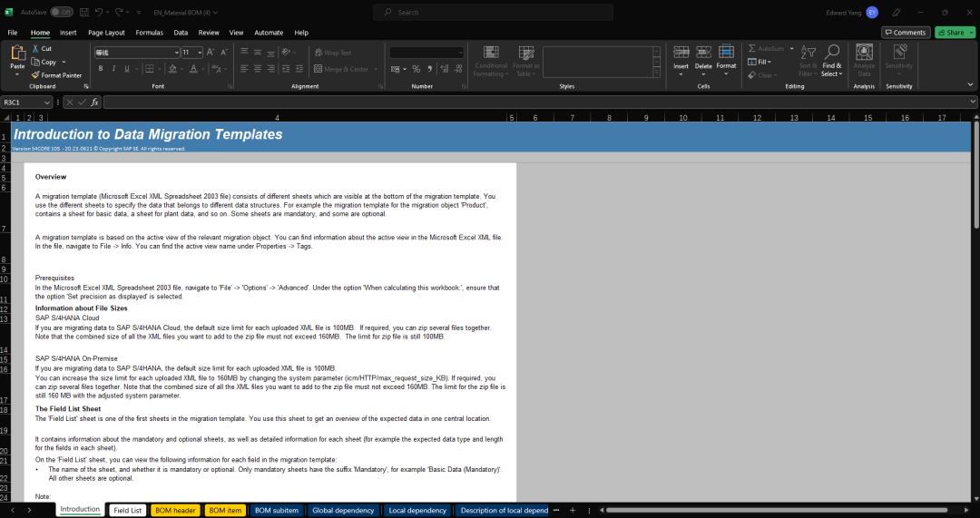Image resolution: width=980 pixels, height=518 pixels.
Task: Open the Review ribbon tab
Action: point(209,33)
